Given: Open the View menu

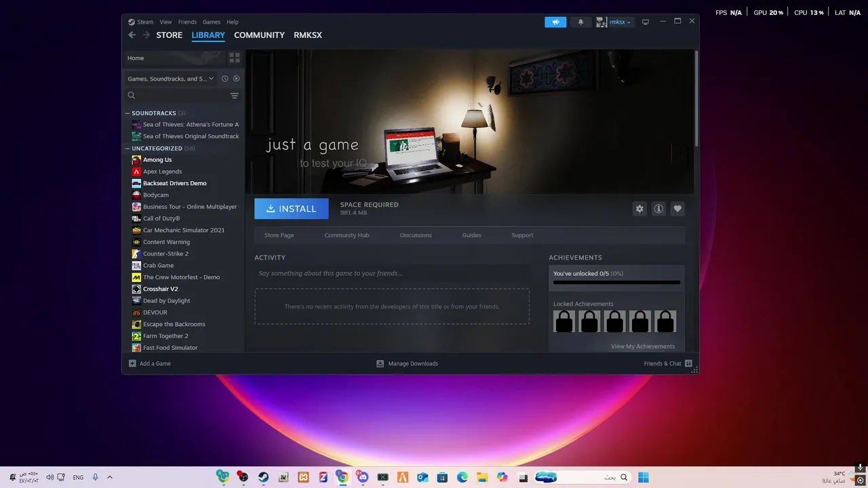Looking at the screenshot, I should (165, 22).
